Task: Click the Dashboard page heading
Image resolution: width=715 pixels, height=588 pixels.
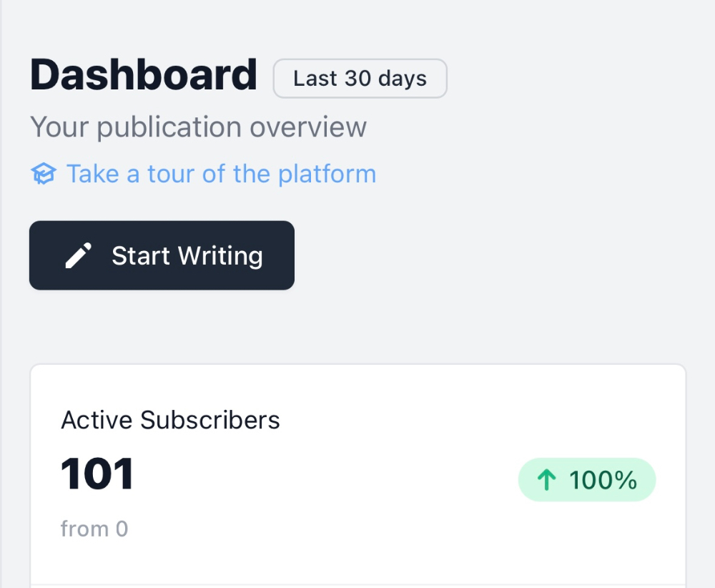Action: tap(144, 75)
